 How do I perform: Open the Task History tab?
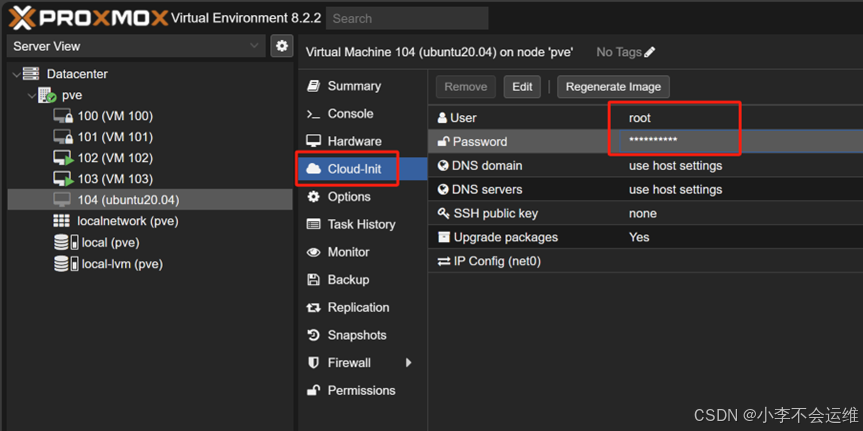point(363,225)
